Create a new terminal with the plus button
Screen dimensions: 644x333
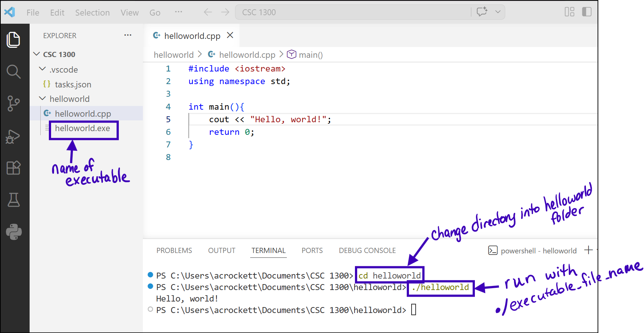click(588, 250)
